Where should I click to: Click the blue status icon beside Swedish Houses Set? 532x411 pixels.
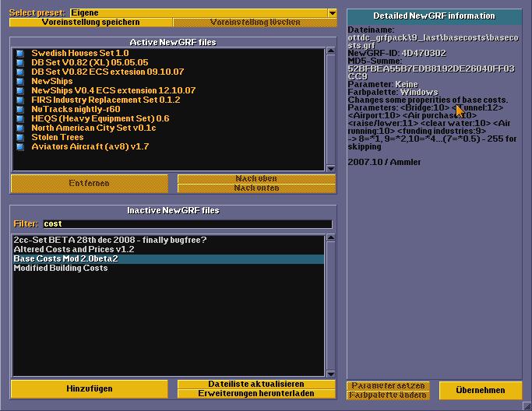point(20,53)
